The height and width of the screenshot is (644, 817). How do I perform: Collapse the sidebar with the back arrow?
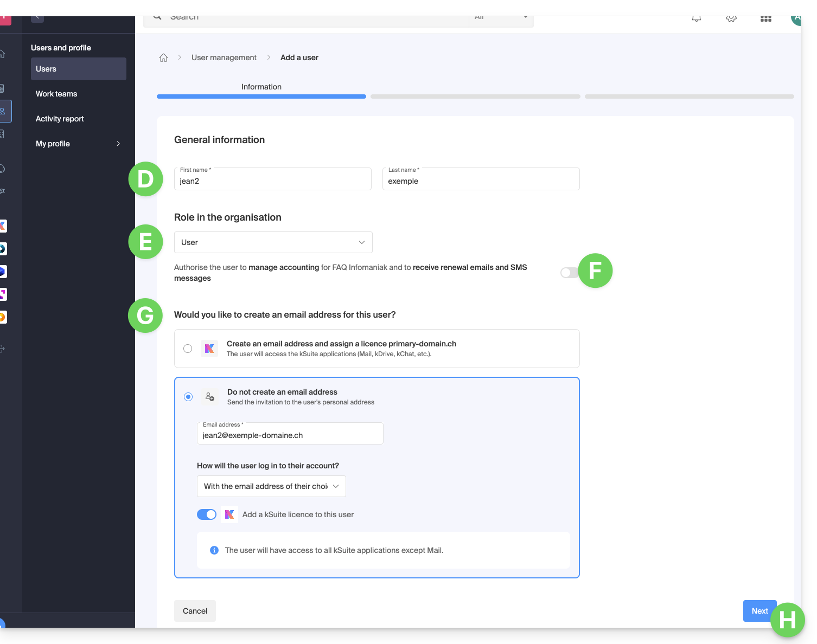pyautogui.click(x=37, y=18)
